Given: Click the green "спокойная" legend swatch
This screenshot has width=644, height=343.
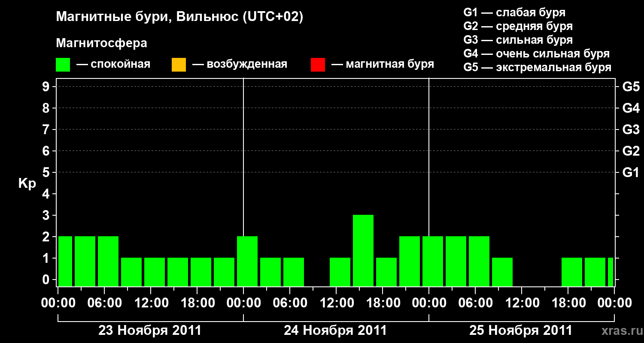Looking at the screenshot, I should click(x=63, y=65).
